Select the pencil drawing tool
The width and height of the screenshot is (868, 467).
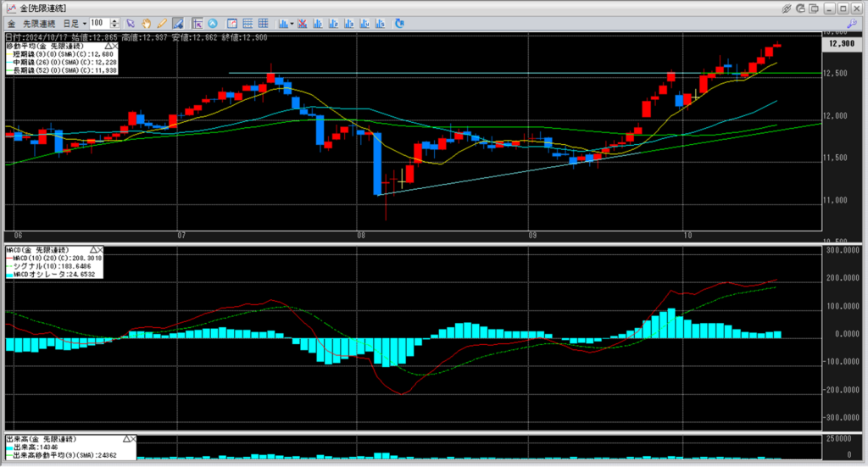(x=162, y=23)
